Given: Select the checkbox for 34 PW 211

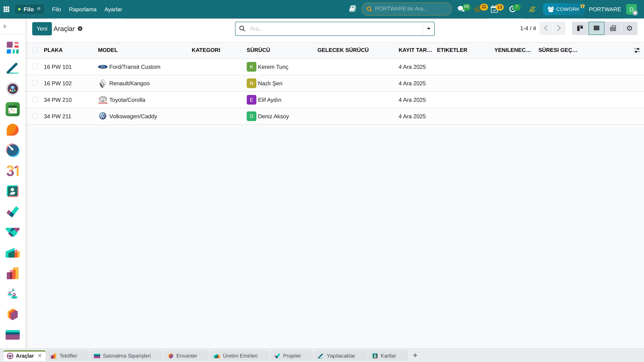Looking at the screenshot, I should click(x=35, y=116).
